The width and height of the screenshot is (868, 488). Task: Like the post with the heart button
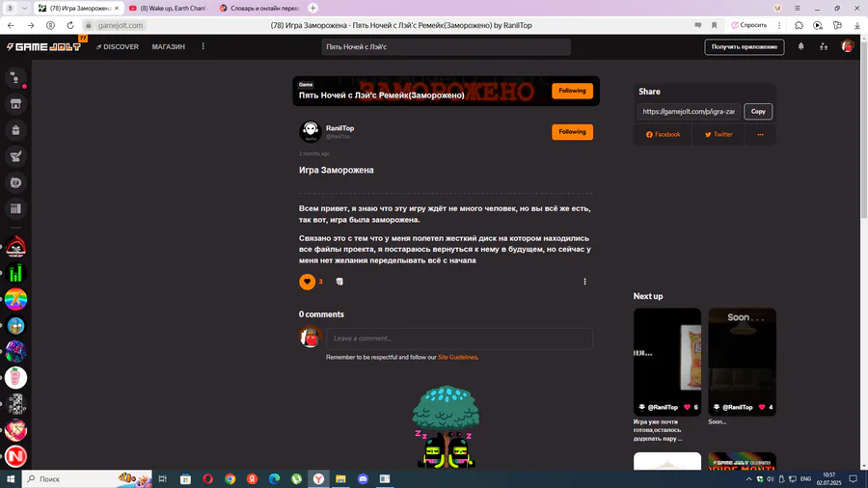(308, 282)
